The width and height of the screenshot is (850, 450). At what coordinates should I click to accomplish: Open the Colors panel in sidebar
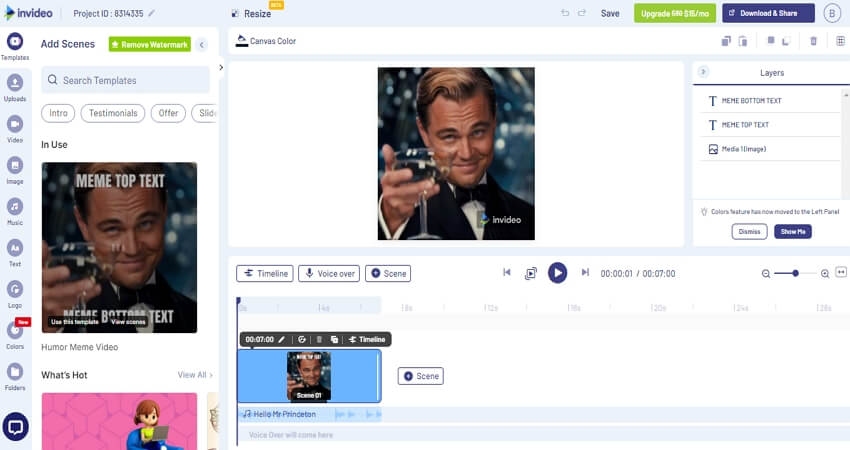point(15,335)
